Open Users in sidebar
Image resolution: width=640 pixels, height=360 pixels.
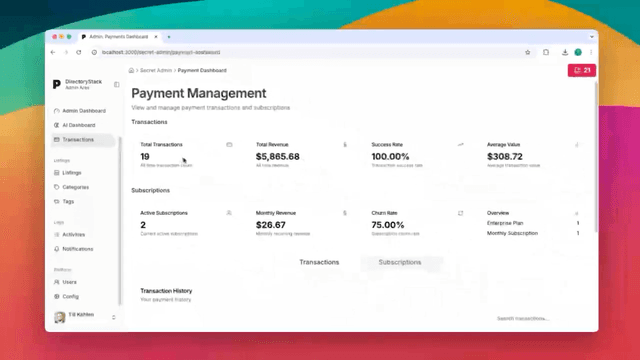click(65, 282)
